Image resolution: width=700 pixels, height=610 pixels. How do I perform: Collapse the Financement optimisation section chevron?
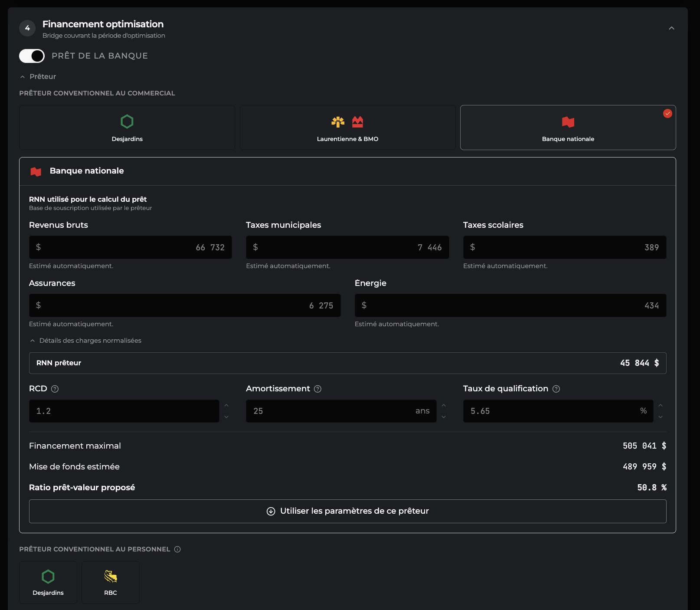pos(671,28)
